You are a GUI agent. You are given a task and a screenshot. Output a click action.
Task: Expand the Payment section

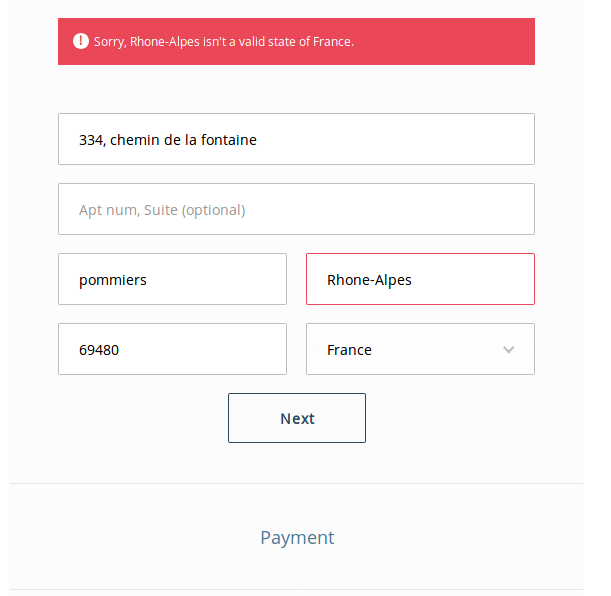click(297, 537)
